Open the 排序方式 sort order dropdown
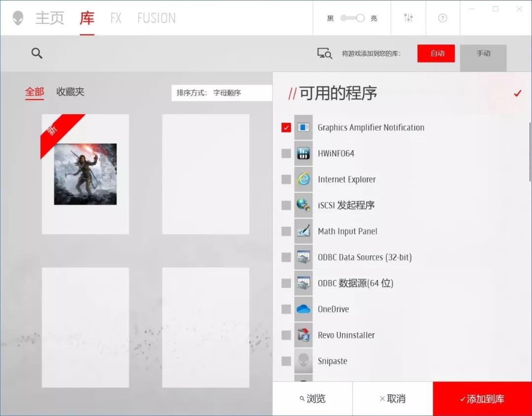 tap(222, 93)
